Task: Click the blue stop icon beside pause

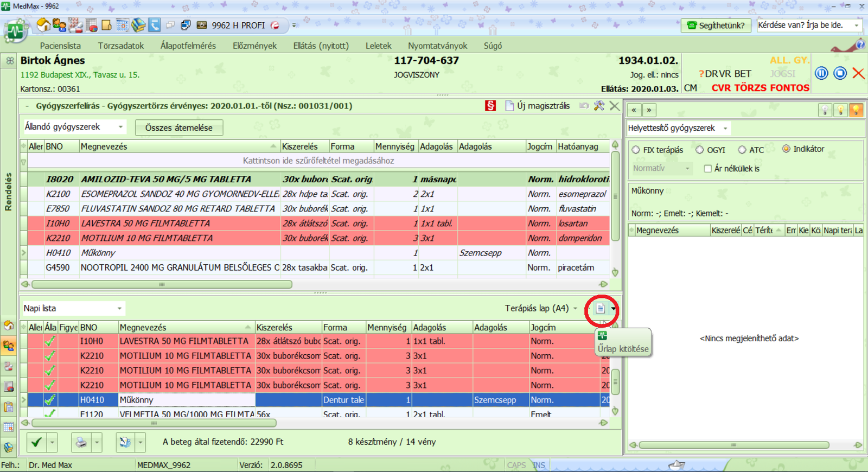Action: click(840, 73)
